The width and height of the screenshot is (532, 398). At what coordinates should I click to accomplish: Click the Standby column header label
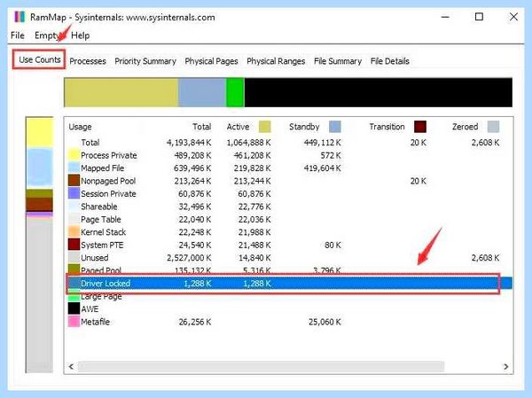[304, 127]
